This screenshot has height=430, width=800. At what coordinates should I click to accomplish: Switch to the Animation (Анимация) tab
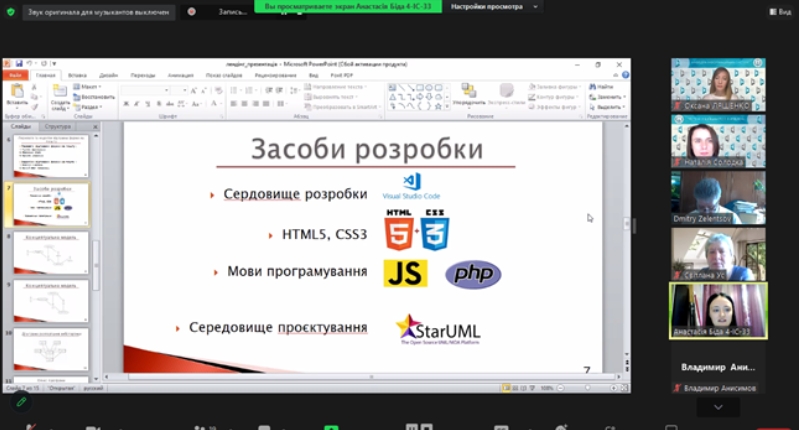pos(181,75)
